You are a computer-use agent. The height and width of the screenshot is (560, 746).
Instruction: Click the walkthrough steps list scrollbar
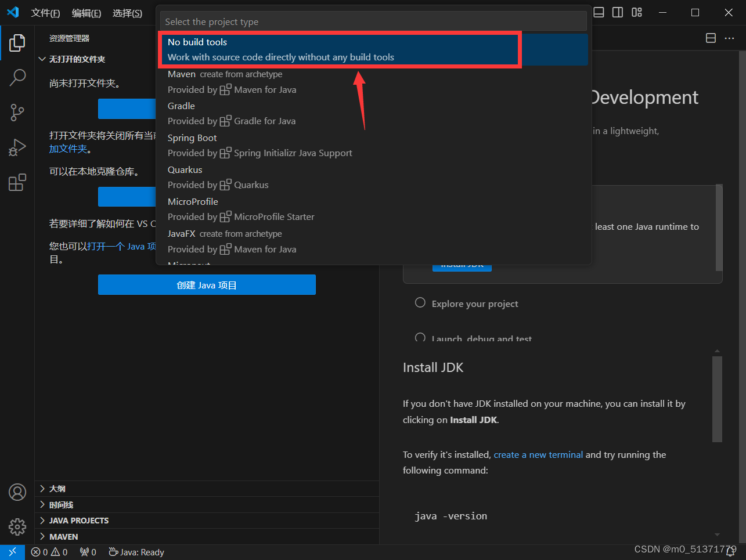coord(719,228)
